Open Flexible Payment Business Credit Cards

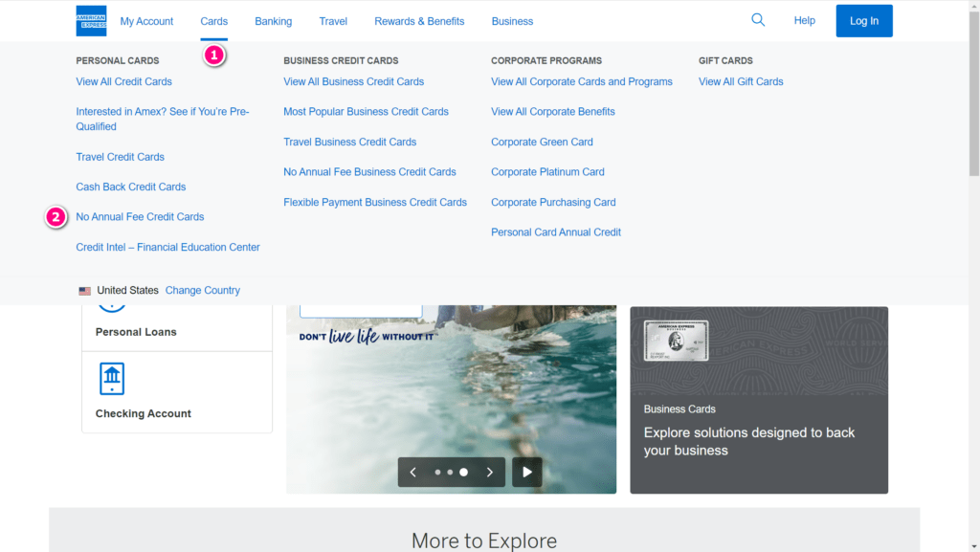[375, 202]
